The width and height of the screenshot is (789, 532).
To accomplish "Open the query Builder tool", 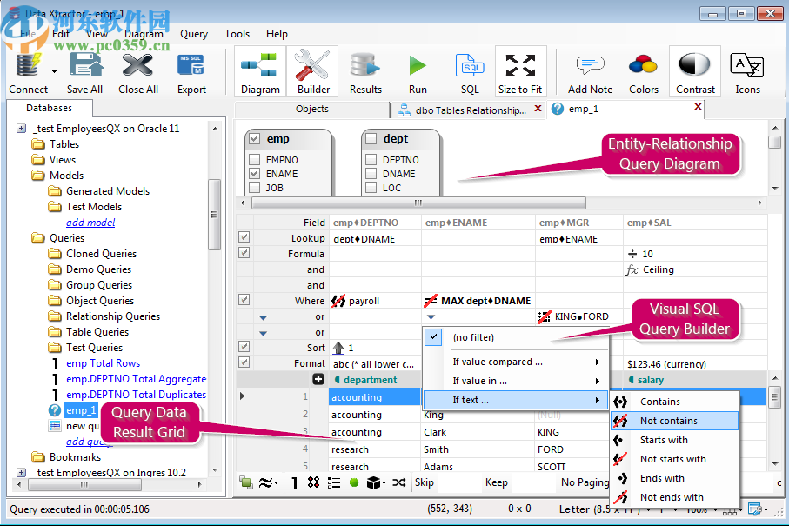I will (313, 71).
